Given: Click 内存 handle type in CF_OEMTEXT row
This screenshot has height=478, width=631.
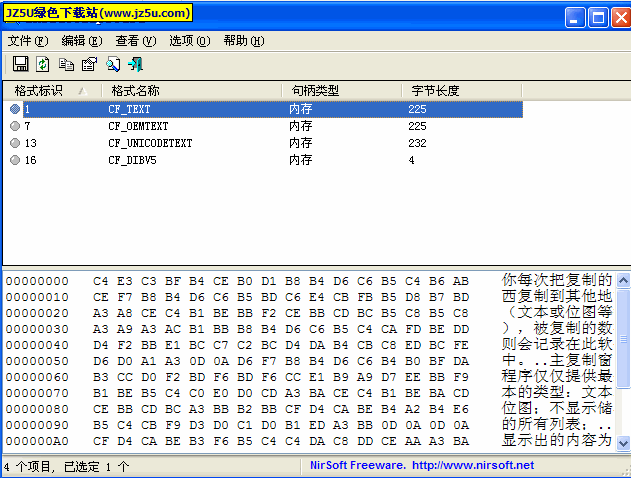Looking at the screenshot, I should click(x=301, y=126).
